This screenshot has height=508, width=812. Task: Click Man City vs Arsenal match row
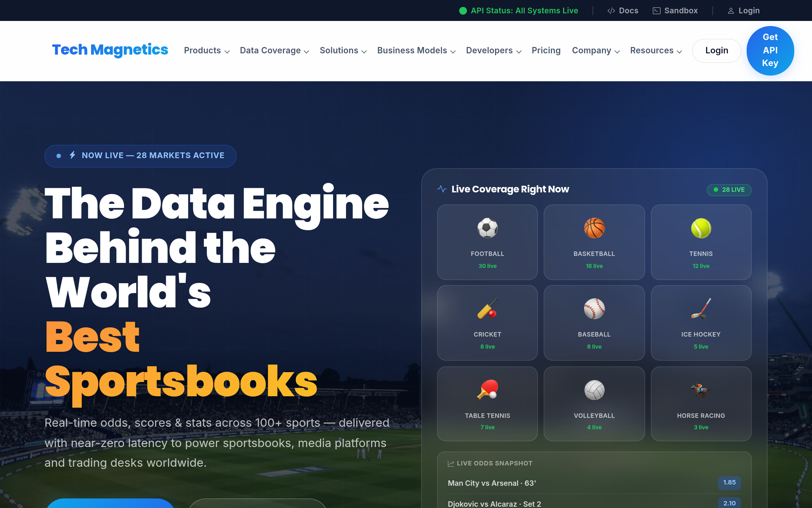tap(594, 483)
